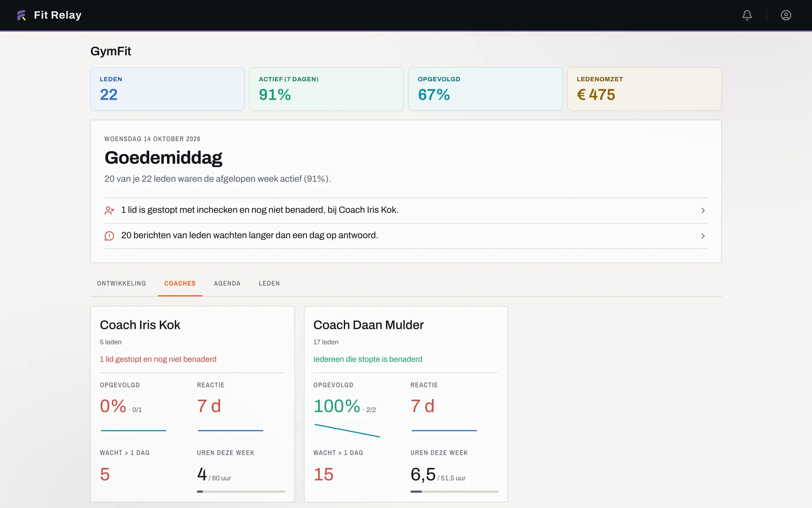This screenshot has height=508, width=812.
Task: Open the notifications bell
Action: pyautogui.click(x=747, y=15)
